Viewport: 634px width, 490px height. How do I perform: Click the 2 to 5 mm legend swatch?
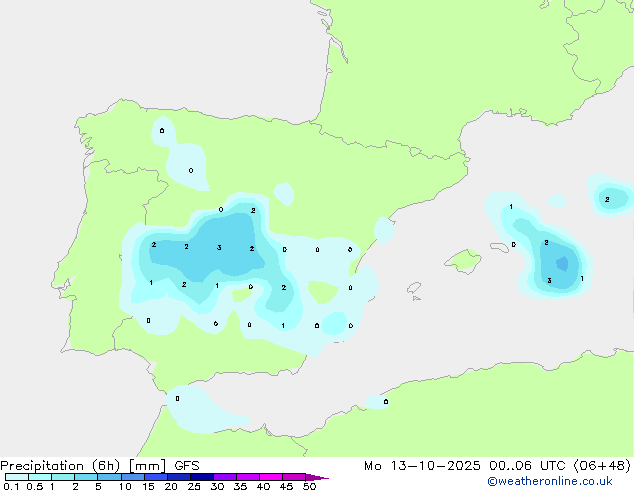tap(86, 477)
